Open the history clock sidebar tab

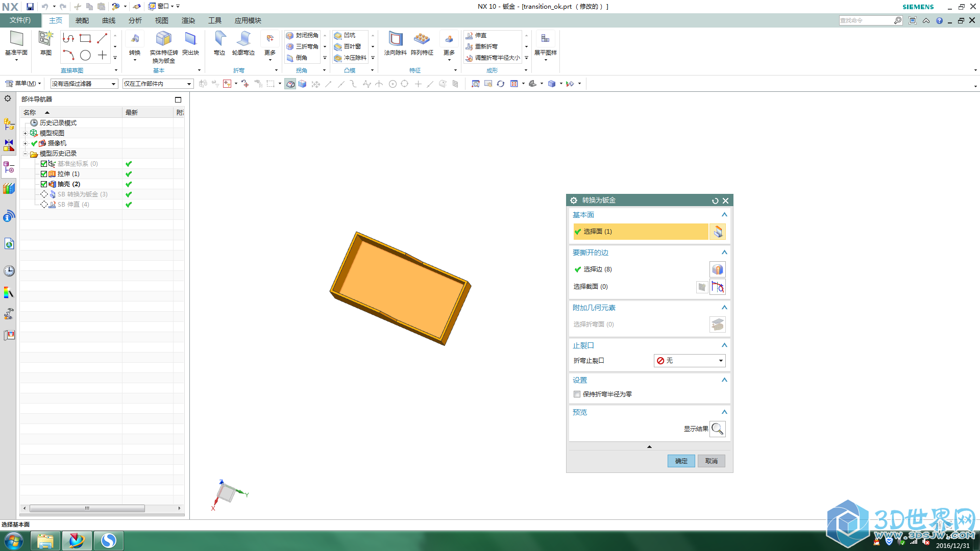pos(9,271)
